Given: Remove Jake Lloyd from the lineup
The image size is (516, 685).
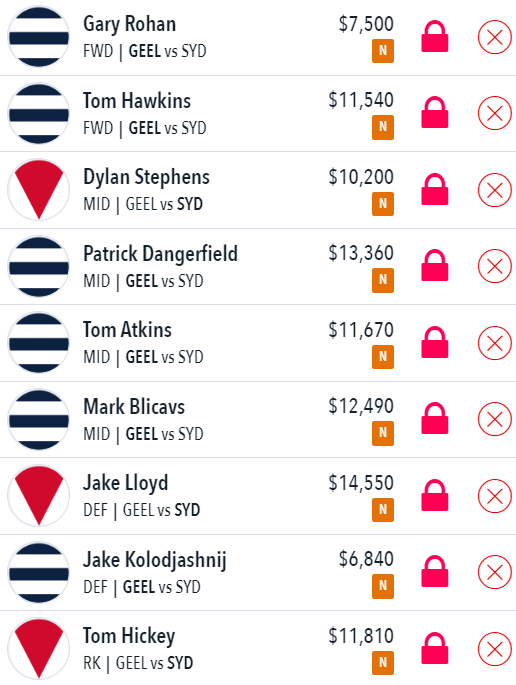Looking at the screenshot, I should click(x=495, y=496).
